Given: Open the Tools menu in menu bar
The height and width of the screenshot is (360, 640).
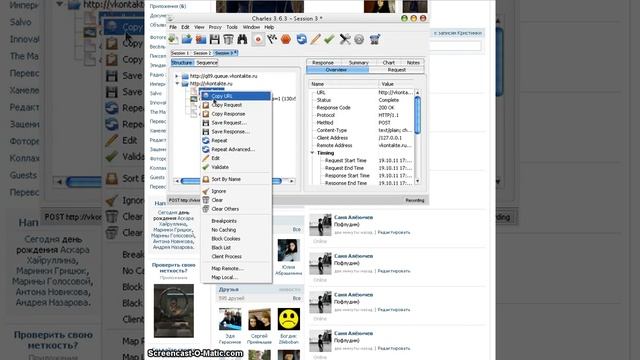Looking at the screenshot, I should coord(232,27).
